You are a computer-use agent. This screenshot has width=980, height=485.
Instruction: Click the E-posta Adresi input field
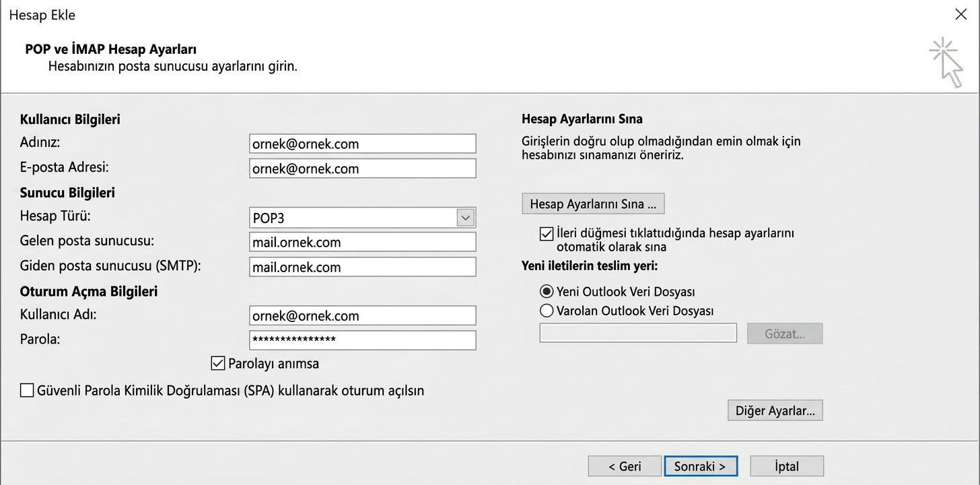click(x=362, y=168)
